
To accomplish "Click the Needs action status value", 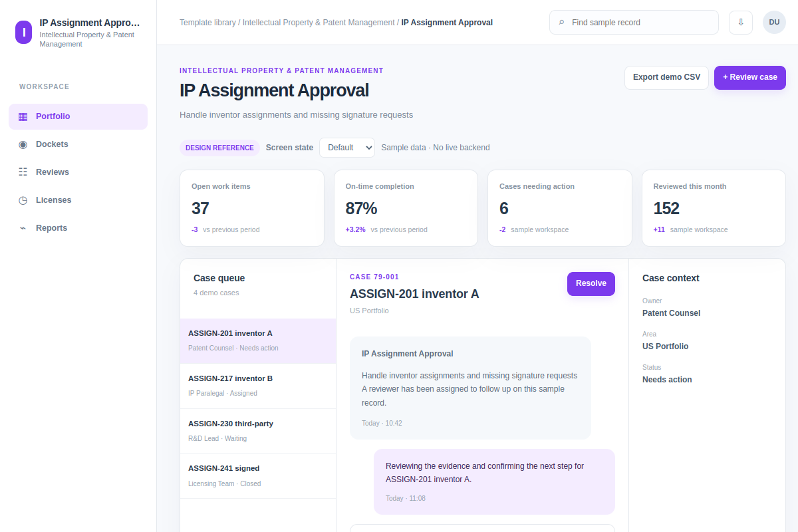I will pos(667,380).
